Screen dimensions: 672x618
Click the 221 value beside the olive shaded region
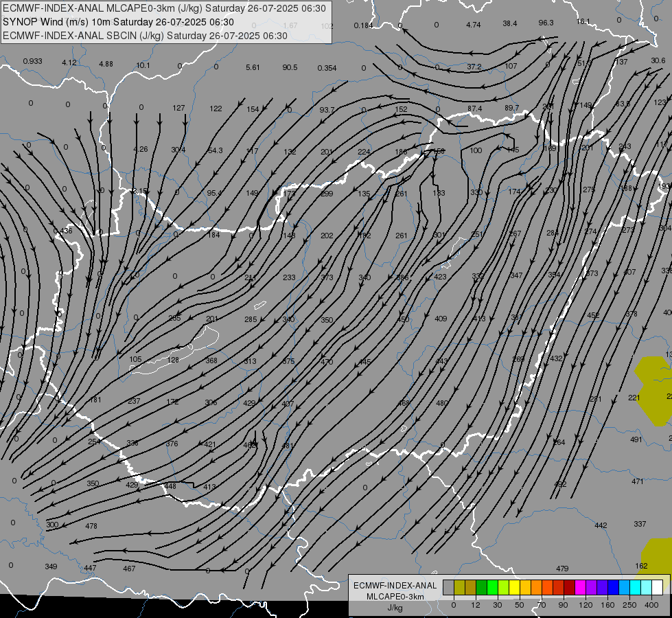click(634, 398)
